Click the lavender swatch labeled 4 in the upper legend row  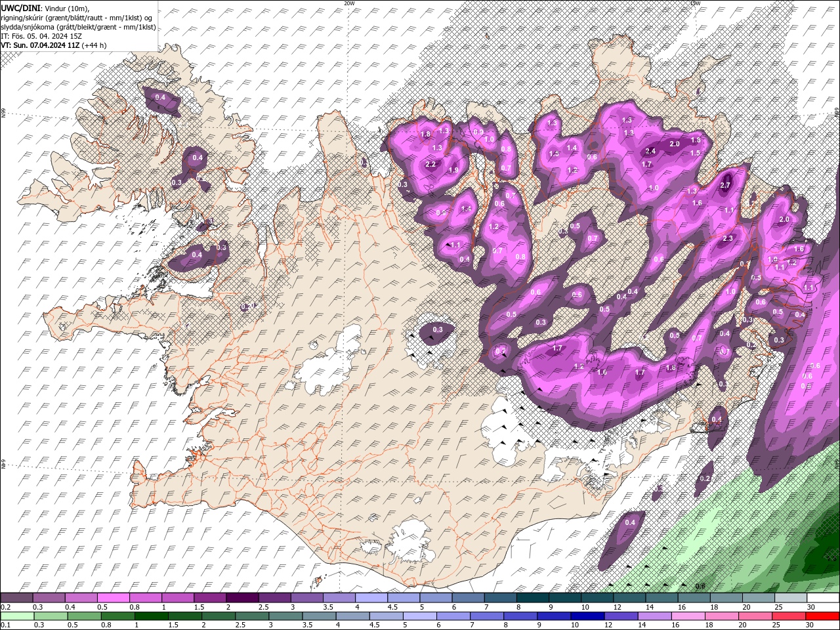(370, 598)
